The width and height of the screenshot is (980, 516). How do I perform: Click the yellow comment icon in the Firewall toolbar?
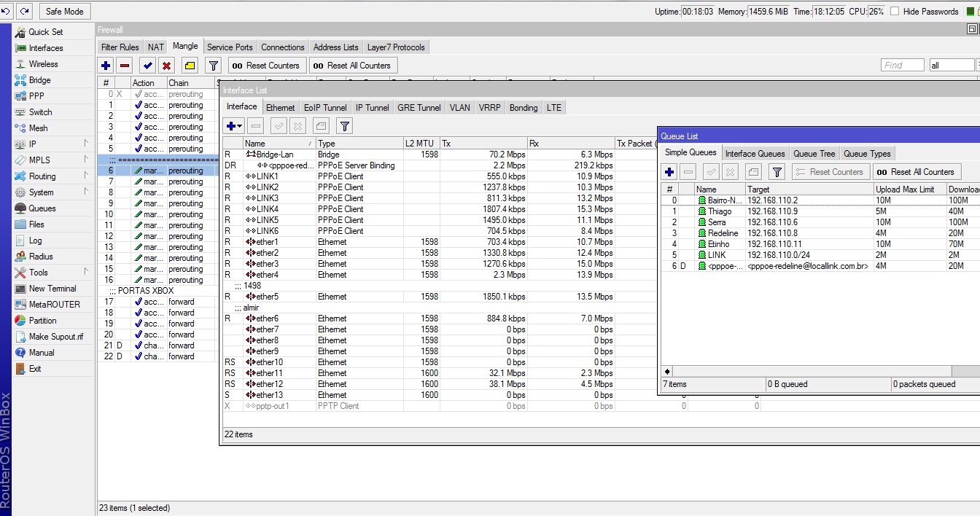[190, 66]
